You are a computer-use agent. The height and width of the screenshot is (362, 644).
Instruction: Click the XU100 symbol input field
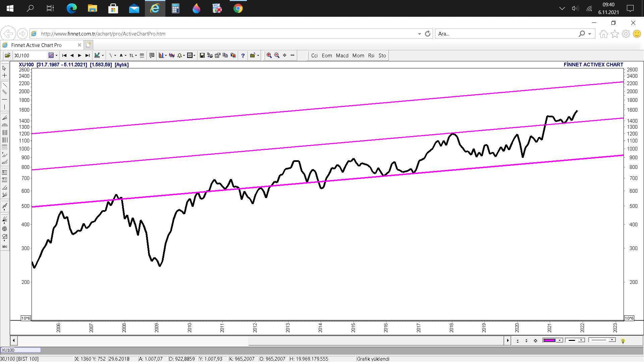(x=30, y=56)
